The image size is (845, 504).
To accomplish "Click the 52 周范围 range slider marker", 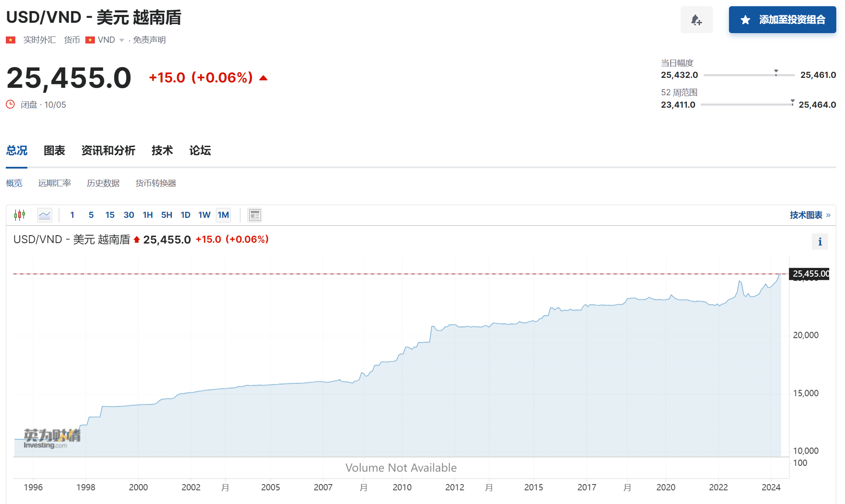I will click(792, 101).
